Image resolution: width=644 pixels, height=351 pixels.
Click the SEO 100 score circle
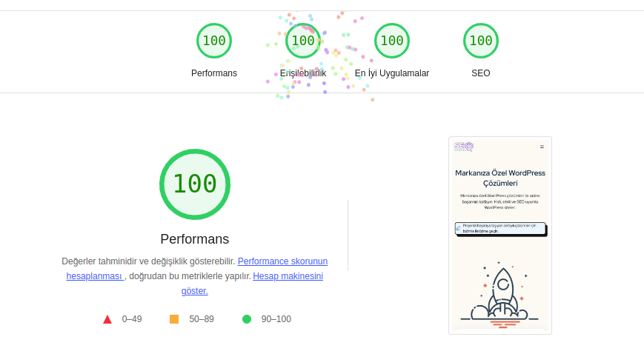tap(481, 41)
